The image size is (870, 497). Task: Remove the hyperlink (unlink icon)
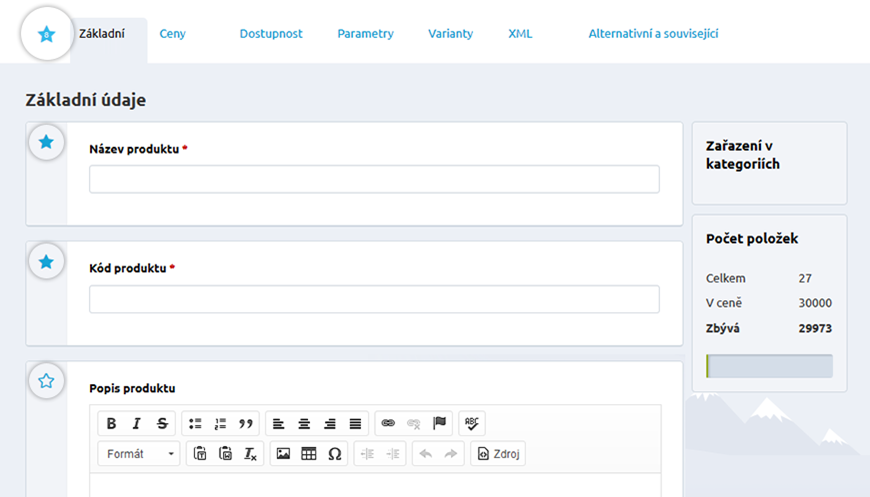pos(413,423)
